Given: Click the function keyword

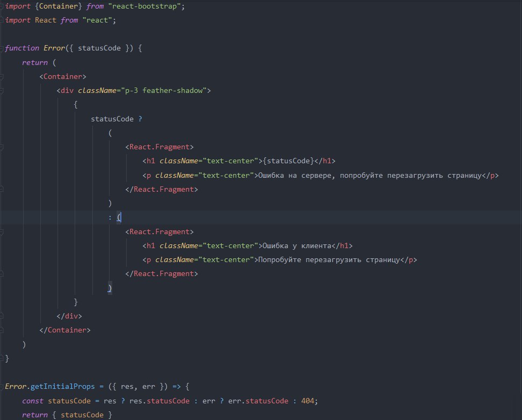Looking at the screenshot, I should point(22,48).
